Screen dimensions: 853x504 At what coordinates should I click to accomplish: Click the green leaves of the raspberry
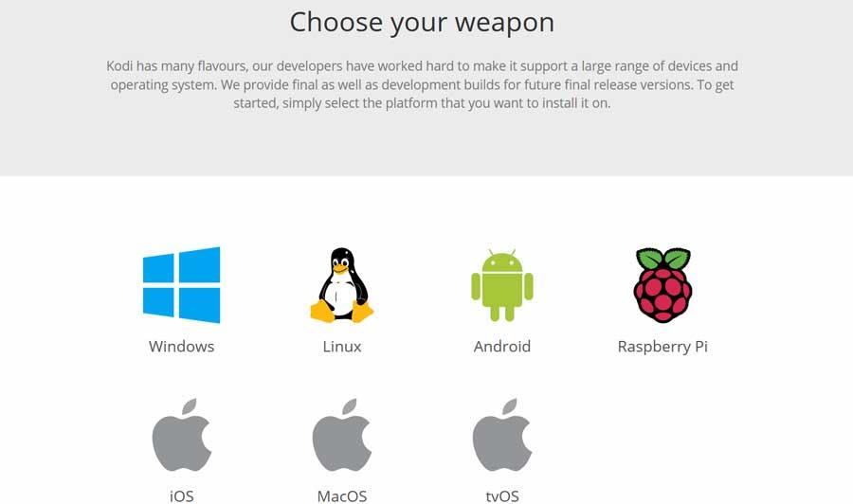pyautogui.click(x=663, y=259)
